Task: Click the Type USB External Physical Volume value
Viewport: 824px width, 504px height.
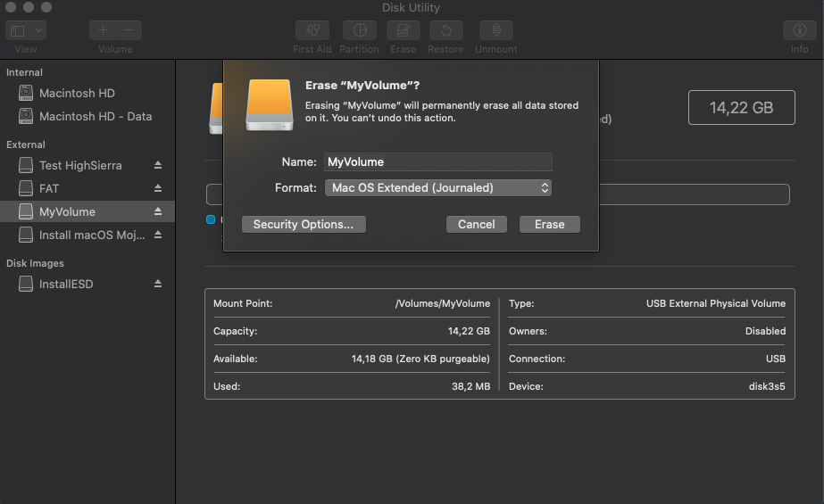Action: click(x=716, y=303)
